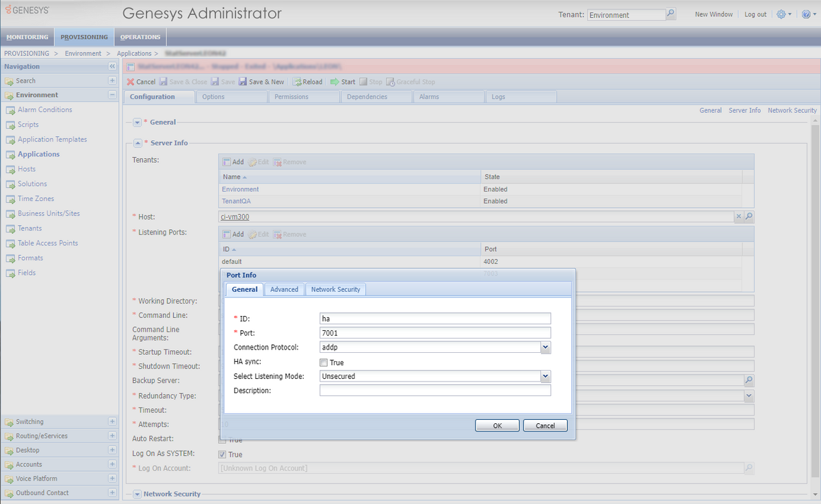Click Reload toolbar button
The image size is (821, 504).
(307, 82)
